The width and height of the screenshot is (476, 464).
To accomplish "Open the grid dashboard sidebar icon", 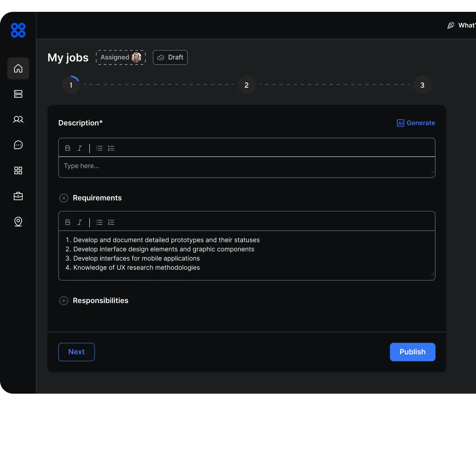I will click(18, 171).
